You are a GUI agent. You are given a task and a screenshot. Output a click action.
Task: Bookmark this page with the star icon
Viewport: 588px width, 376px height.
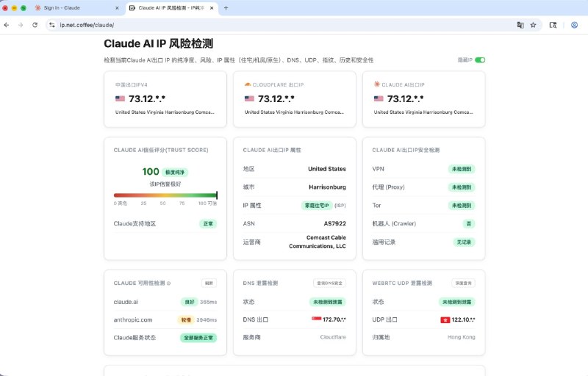tap(534, 25)
